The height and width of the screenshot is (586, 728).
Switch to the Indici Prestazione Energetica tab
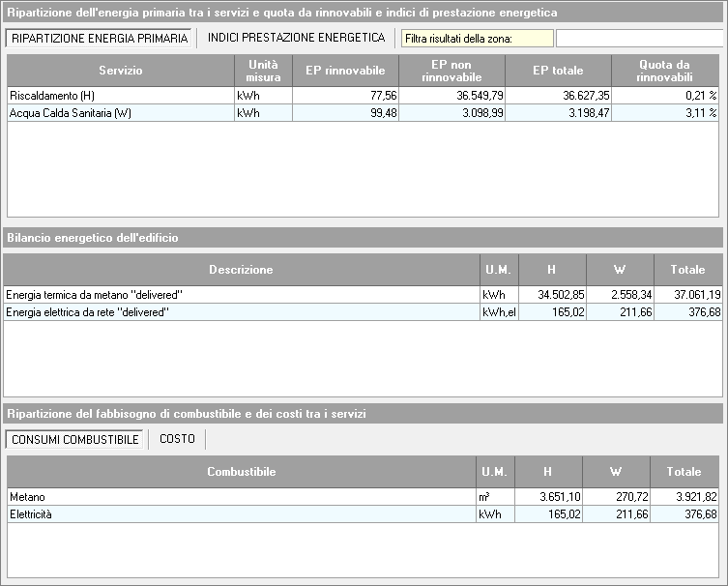click(296, 38)
